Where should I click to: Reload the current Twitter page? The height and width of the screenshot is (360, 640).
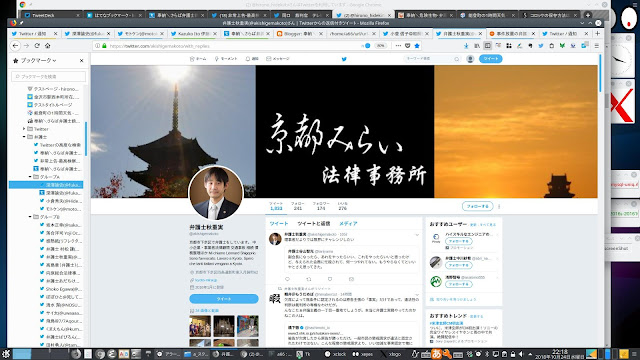(37, 46)
